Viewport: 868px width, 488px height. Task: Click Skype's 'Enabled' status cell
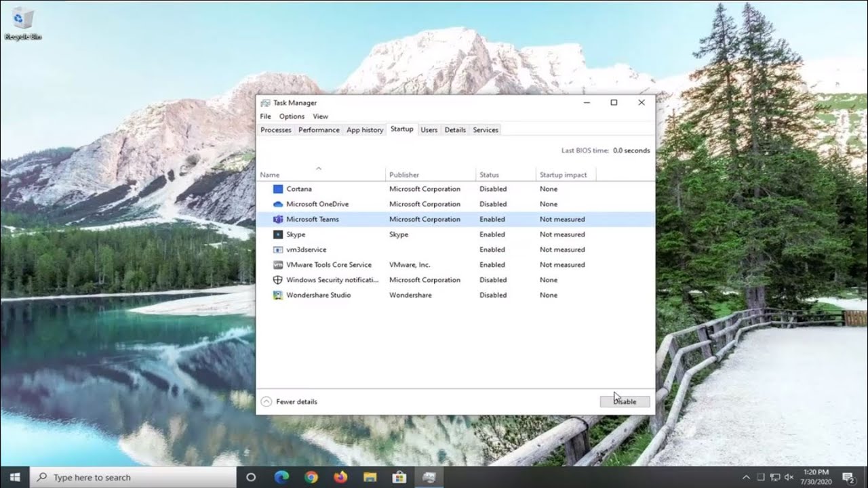coord(492,235)
